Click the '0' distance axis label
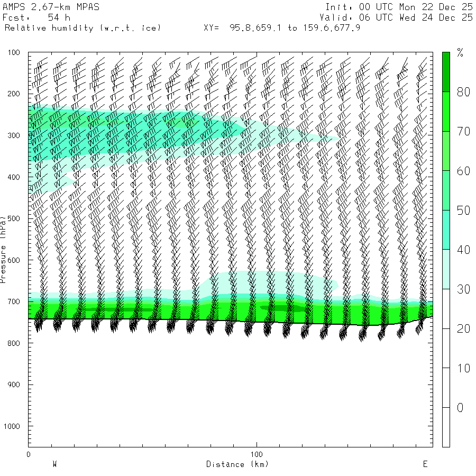Image resolution: width=476 pixels, height=476 pixels. point(29,454)
